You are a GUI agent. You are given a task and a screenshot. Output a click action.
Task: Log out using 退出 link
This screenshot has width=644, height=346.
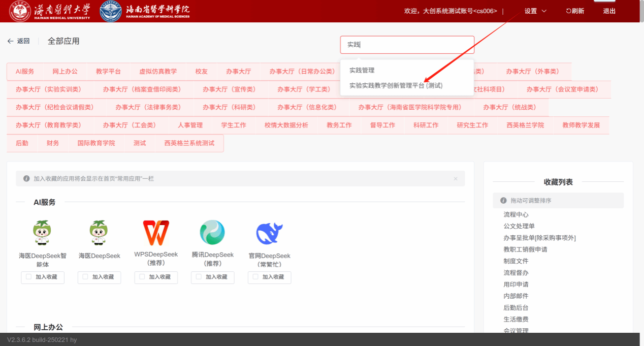(609, 11)
